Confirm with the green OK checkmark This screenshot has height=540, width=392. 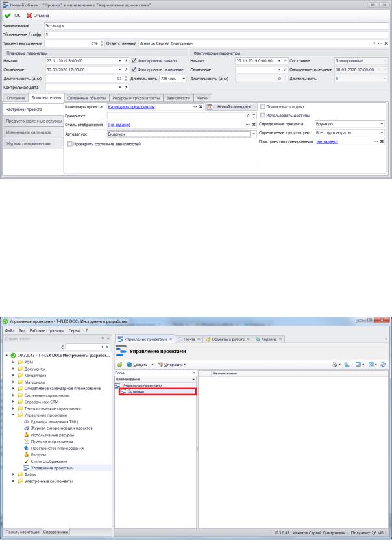8,16
